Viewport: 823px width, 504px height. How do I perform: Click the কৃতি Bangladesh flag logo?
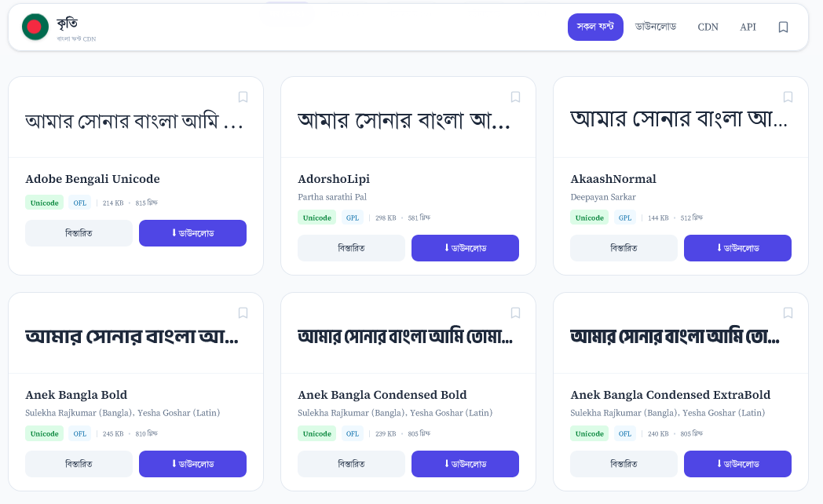click(35, 27)
